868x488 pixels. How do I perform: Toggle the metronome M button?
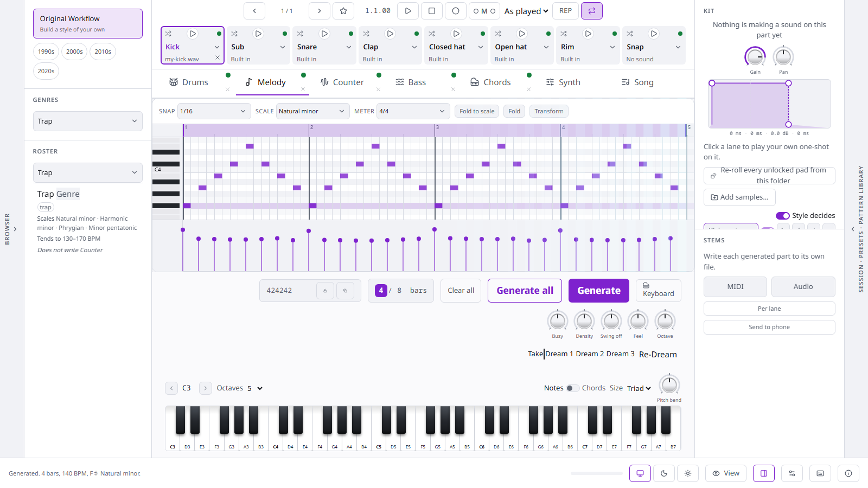(484, 11)
